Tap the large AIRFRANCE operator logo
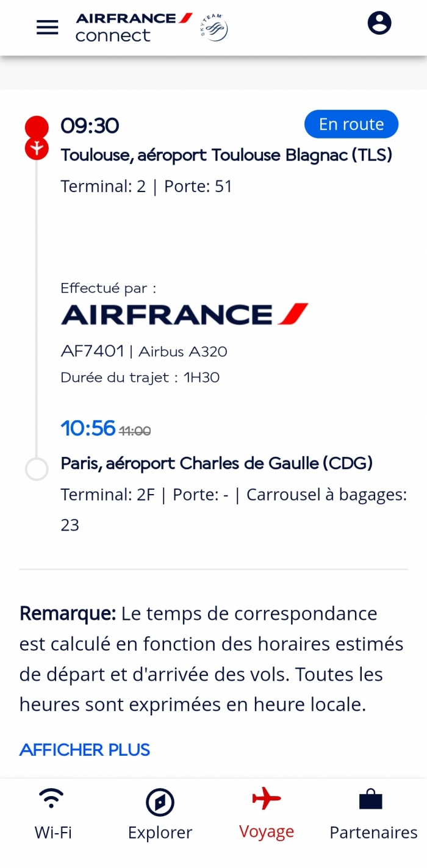 point(184,314)
